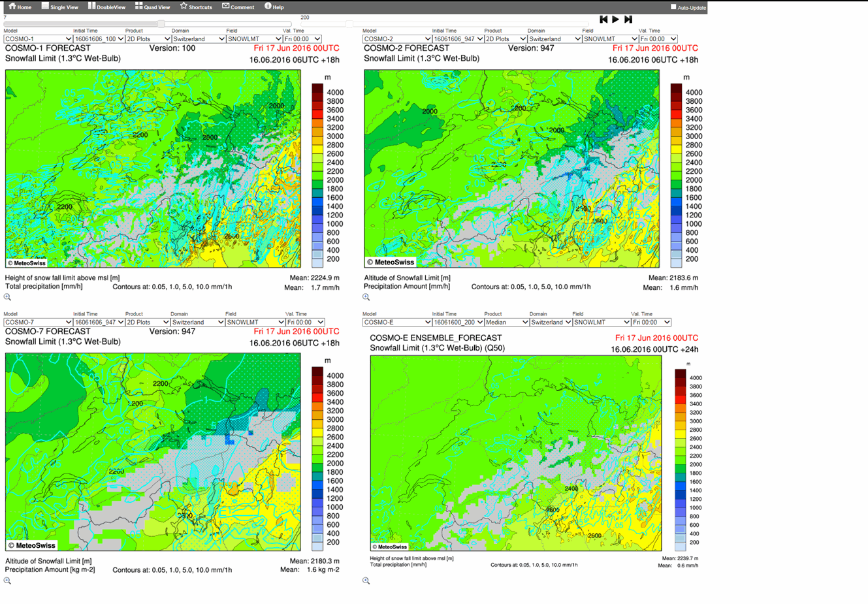Open the COSMO-1 panel Val. Time dropdown
The width and height of the screenshot is (868, 604).
(x=302, y=39)
